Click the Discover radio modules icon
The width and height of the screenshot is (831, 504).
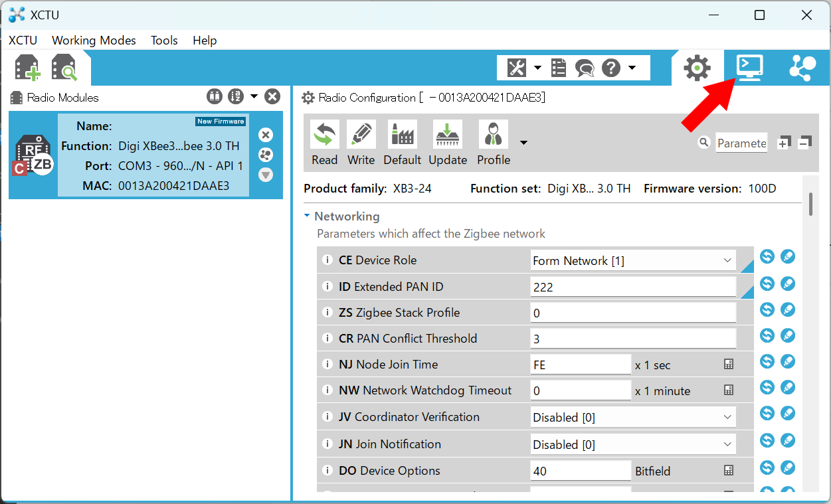coord(64,68)
